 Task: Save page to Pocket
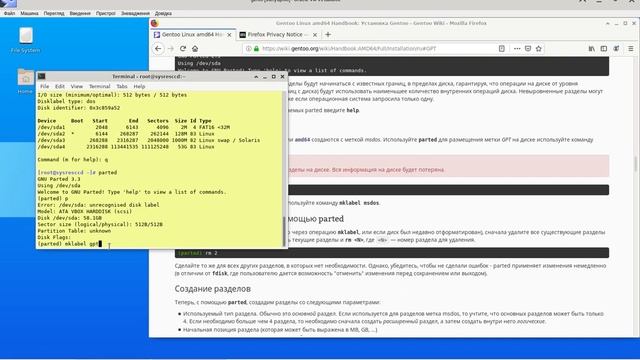point(528,49)
